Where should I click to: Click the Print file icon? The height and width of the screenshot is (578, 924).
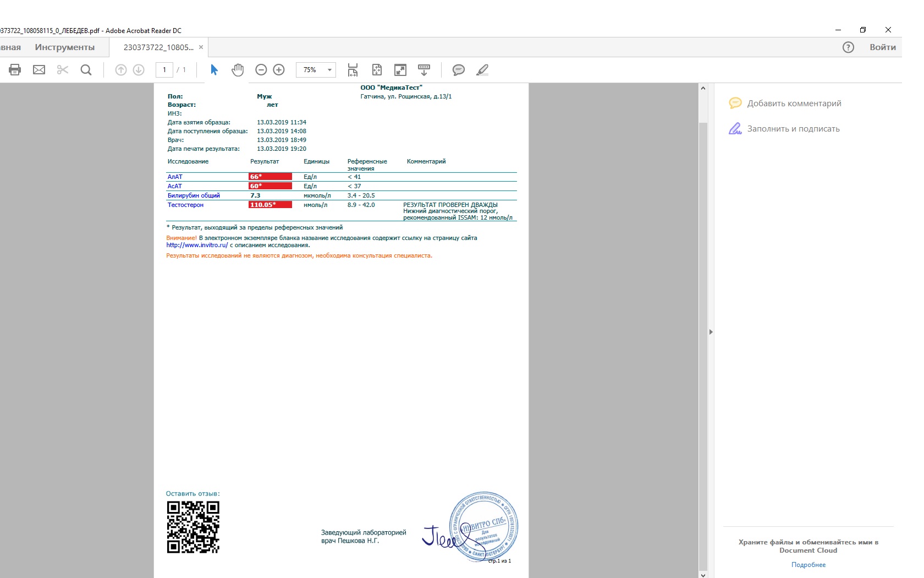click(x=15, y=70)
